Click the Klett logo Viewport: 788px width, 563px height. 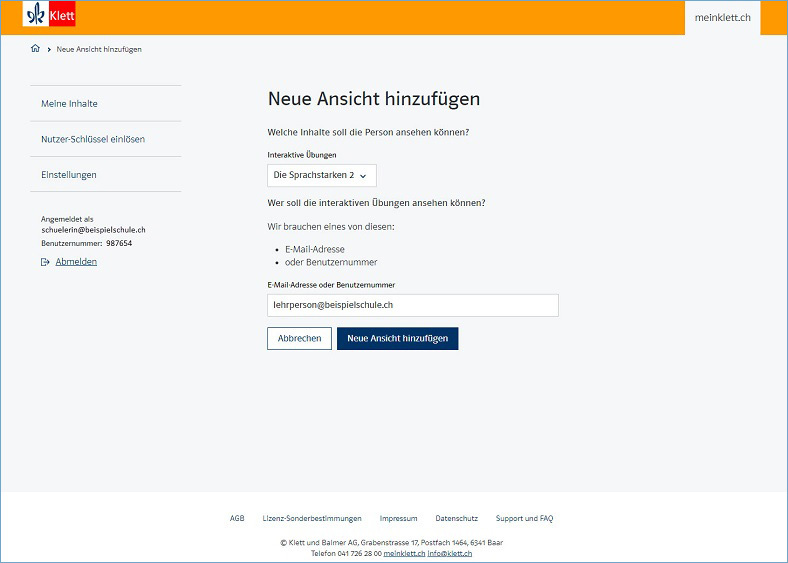pyautogui.click(x=50, y=15)
